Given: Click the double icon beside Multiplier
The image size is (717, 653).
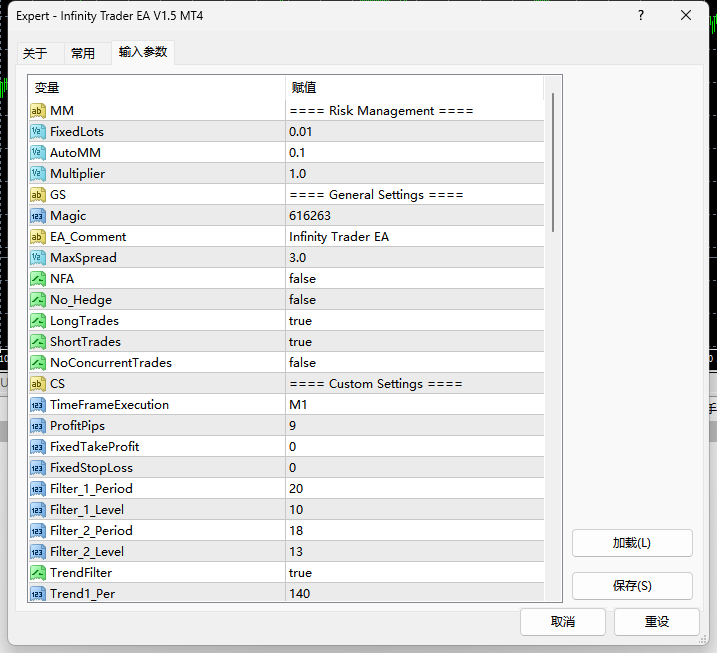Looking at the screenshot, I should pyautogui.click(x=38, y=174).
